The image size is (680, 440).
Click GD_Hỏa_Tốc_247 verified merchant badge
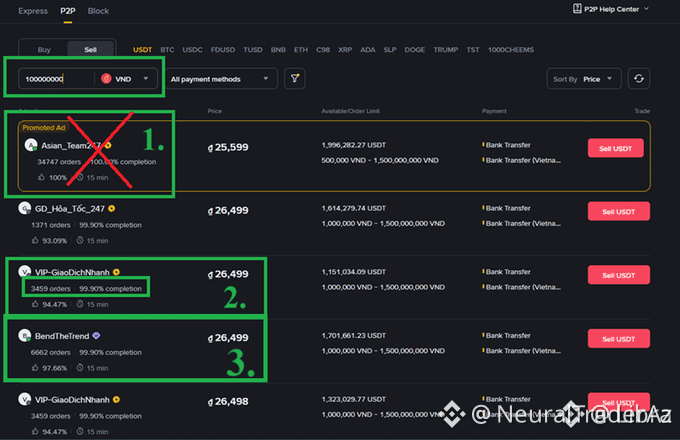112,209
